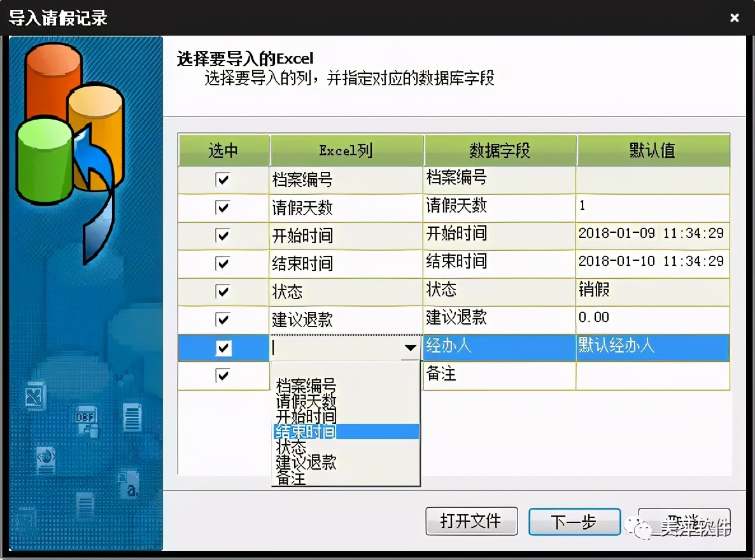Click the lined text document icon on the sidebar
The image size is (755, 560).
point(132,417)
